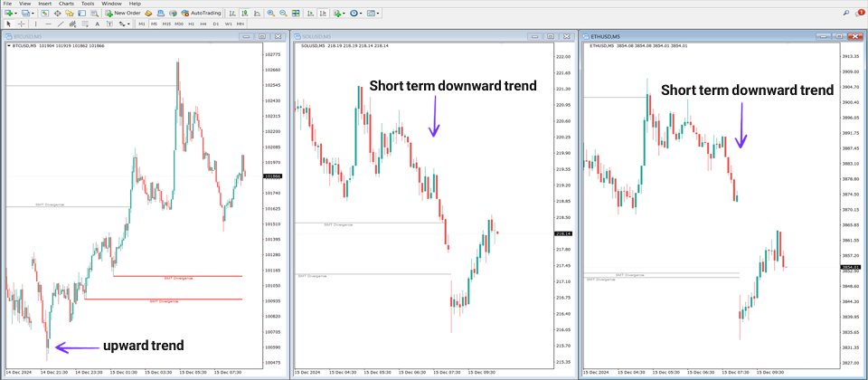The width and height of the screenshot is (868, 380).
Task: Open the Templates icon
Action: coord(371,13)
